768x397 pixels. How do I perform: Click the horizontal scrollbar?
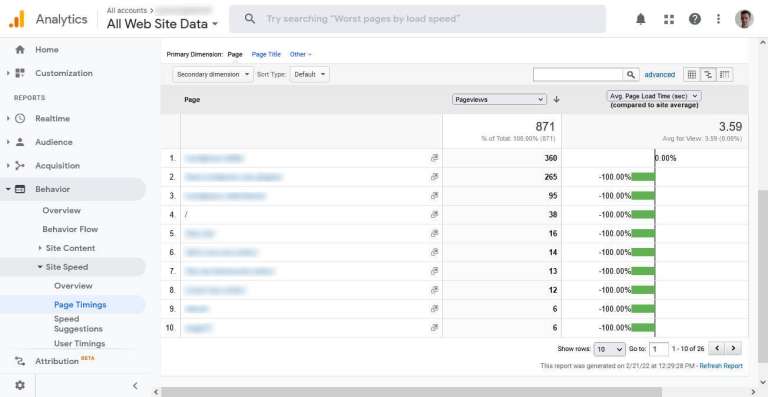[411, 392]
